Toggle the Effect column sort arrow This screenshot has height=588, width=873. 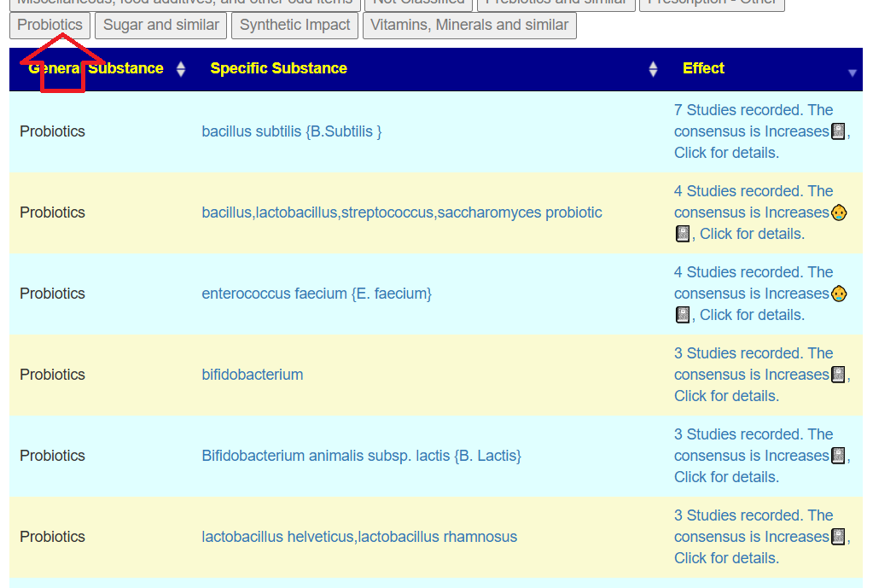(852, 73)
